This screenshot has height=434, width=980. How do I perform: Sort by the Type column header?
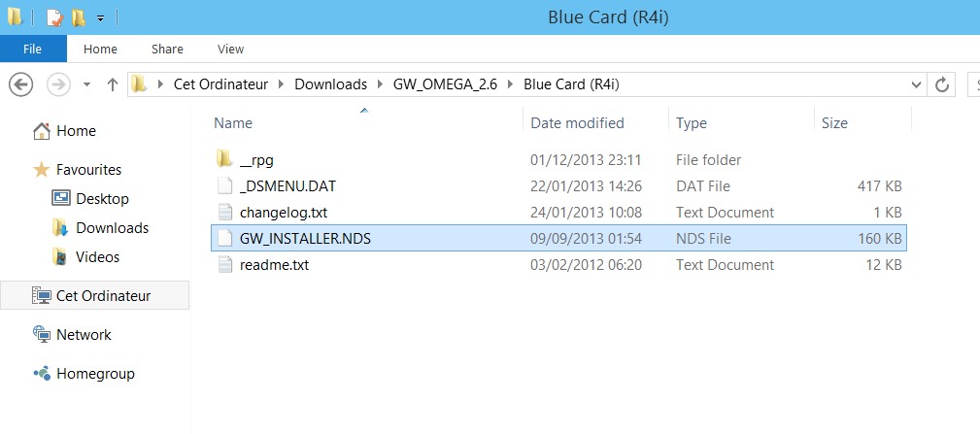pos(692,123)
